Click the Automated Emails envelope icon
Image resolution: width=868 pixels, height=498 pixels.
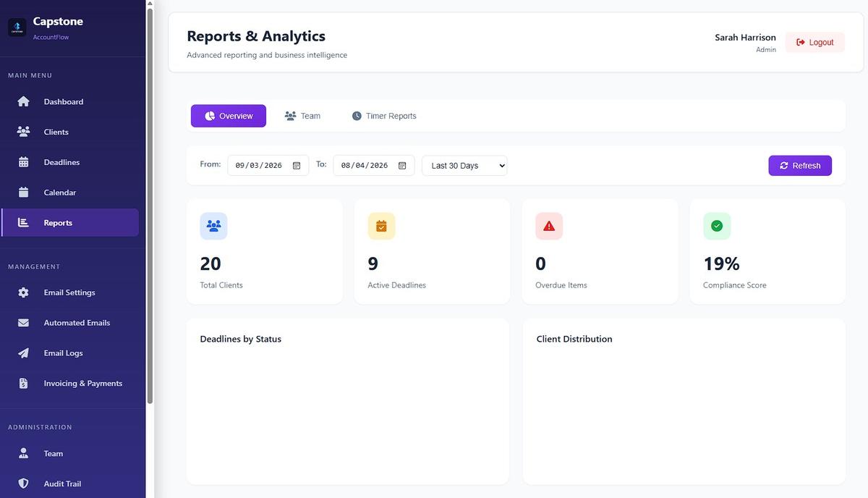point(22,323)
